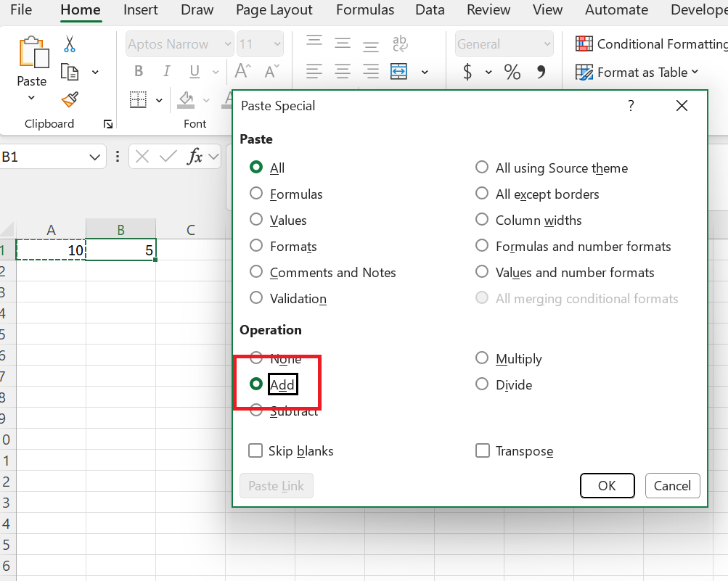Select the Column widths radio option
Screen dimensions: 728x581
(x=482, y=219)
